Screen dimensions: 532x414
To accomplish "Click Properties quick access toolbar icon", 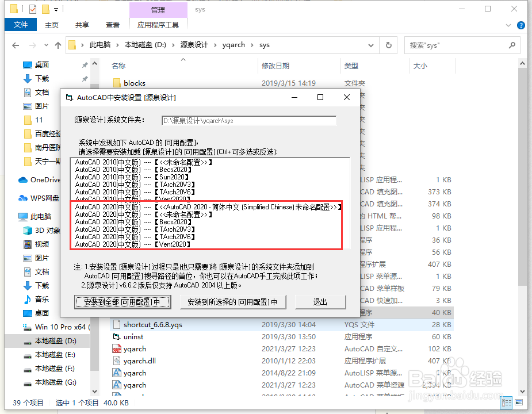I will pyautogui.click(x=33, y=9).
